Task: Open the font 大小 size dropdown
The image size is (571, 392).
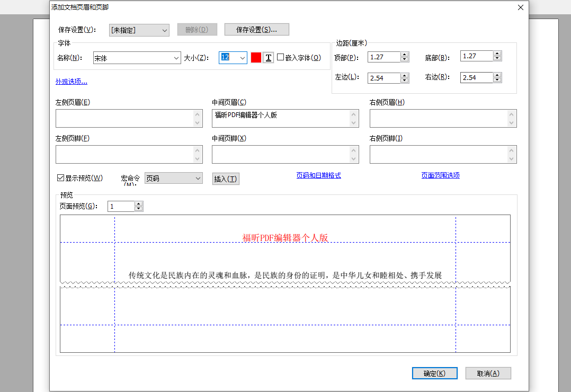Action: [243, 57]
